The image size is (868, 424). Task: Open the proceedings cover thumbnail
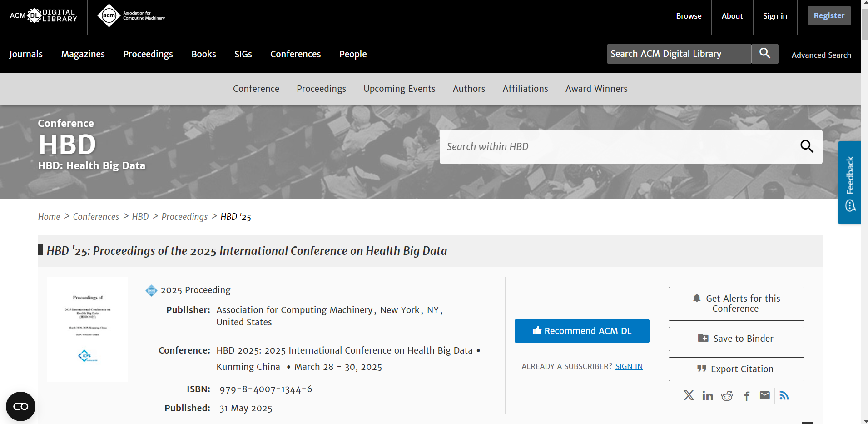(x=88, y=329)
